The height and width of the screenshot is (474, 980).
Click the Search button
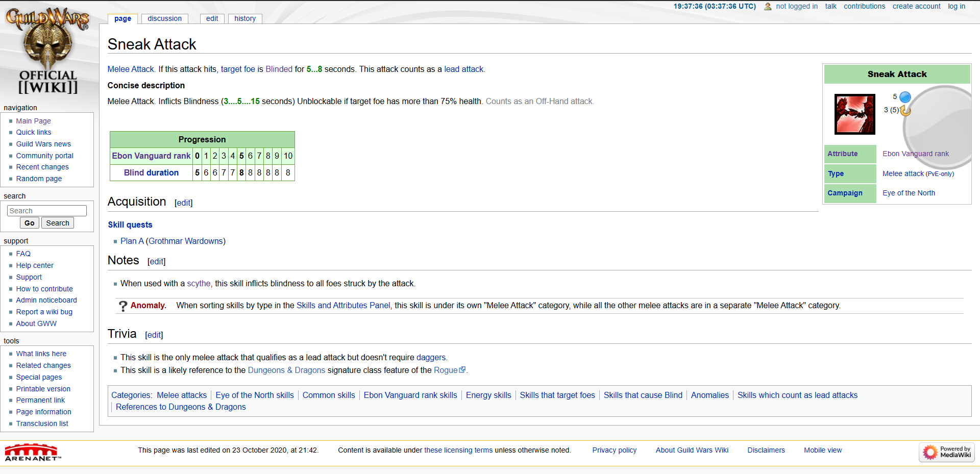point(58,223)
